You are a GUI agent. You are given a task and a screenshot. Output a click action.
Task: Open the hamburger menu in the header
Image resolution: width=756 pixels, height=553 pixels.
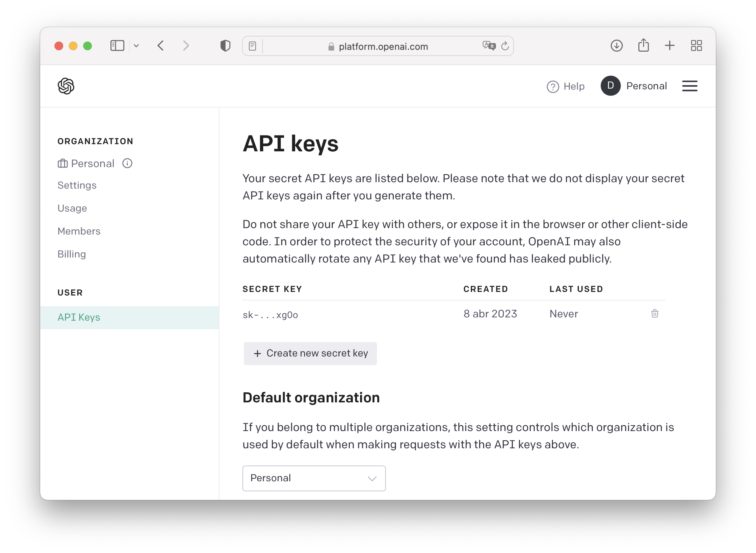tap(689, 86)
